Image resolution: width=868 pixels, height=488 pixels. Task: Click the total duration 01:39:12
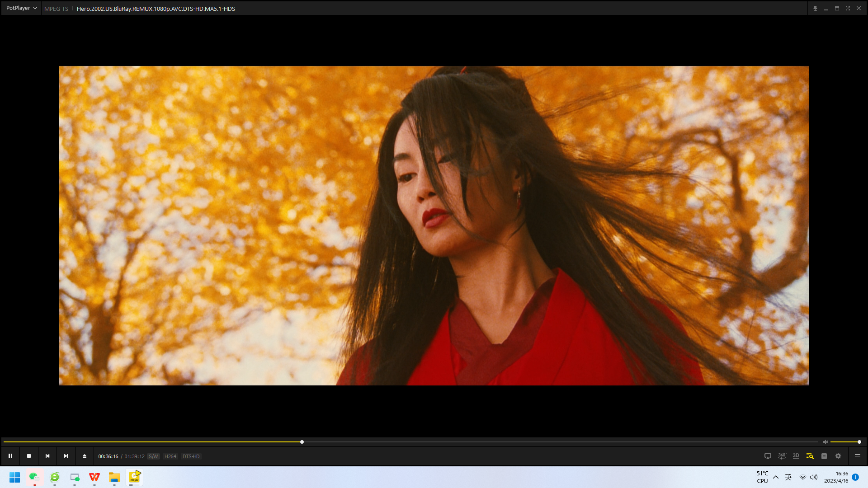(134, 456)
